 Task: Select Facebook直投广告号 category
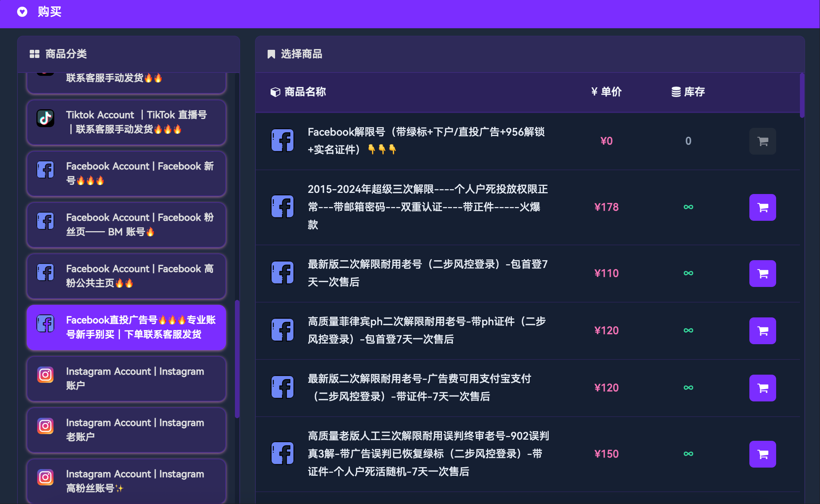point(126,327)
